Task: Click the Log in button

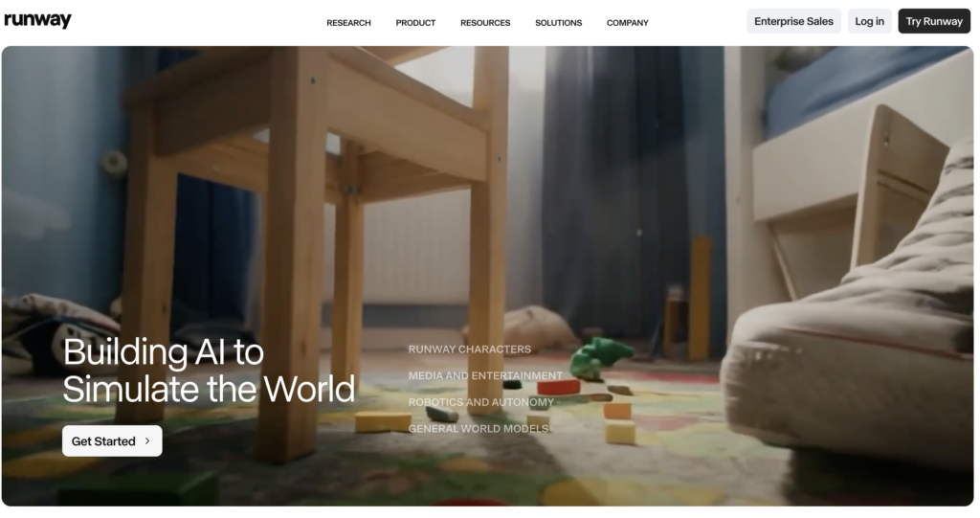Action: tap(869, 21)
